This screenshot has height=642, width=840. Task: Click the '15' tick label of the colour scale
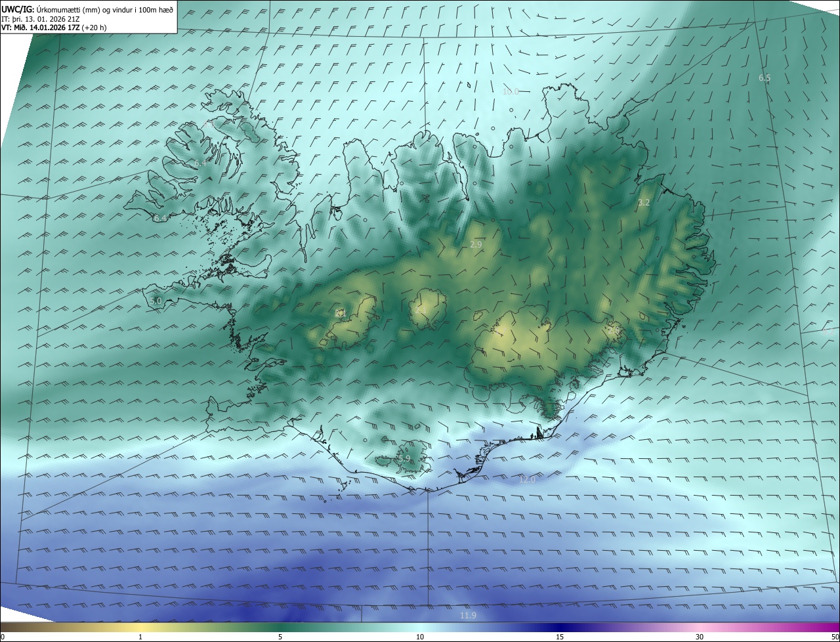560,637
